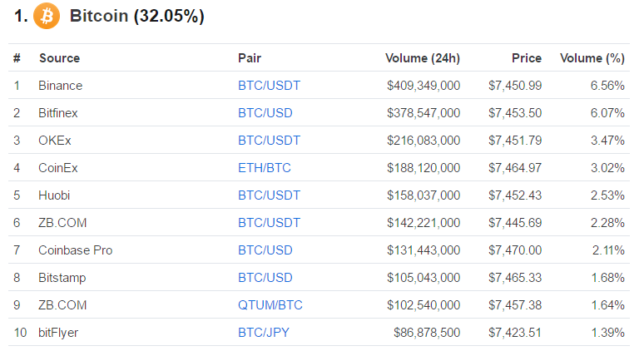Open Binance BTC/USDT pair link

coord(269,86)
